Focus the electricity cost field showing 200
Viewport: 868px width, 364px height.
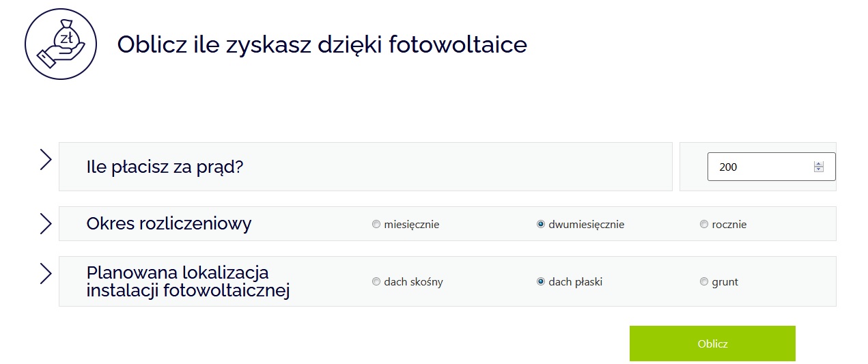(771, 167)
